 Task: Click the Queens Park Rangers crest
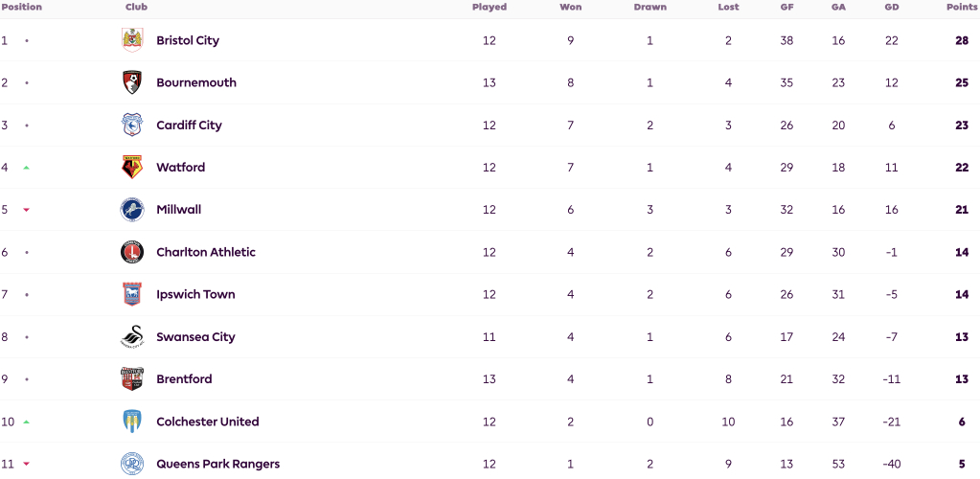(132, 464)
